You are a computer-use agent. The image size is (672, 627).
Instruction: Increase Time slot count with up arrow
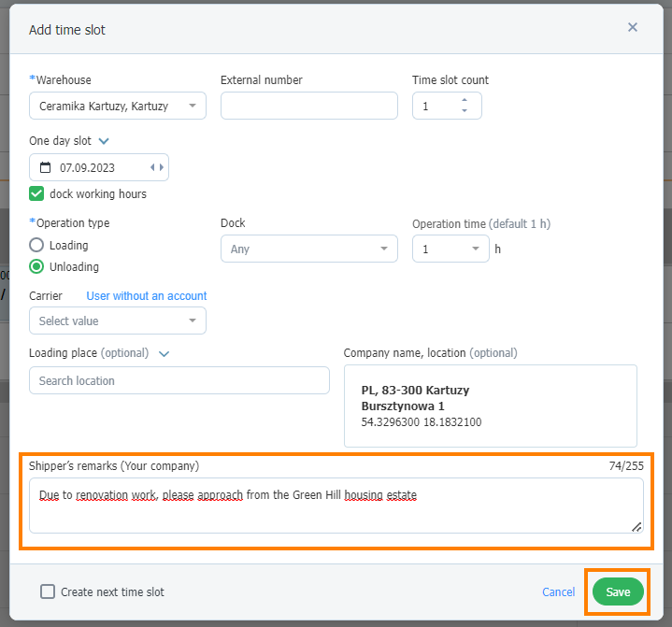click(x=465, y=100)
